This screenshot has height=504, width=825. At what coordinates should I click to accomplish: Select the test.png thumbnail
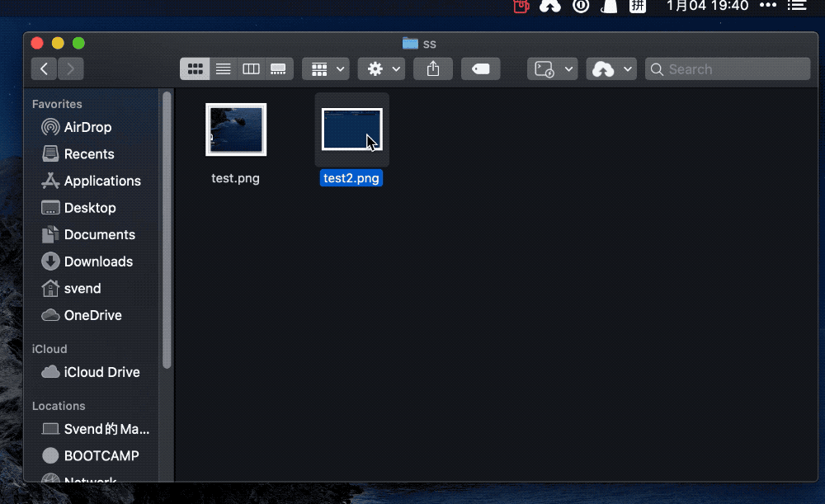pos(236,130)
